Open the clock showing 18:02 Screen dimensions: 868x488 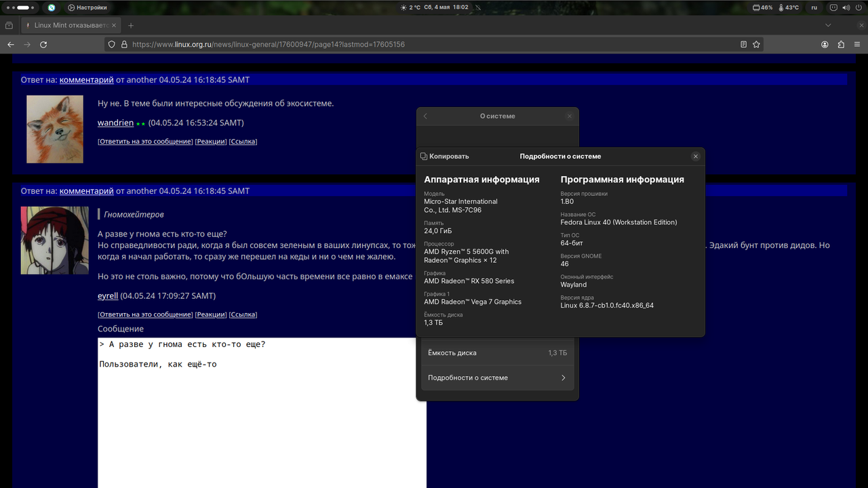[448, 7]
